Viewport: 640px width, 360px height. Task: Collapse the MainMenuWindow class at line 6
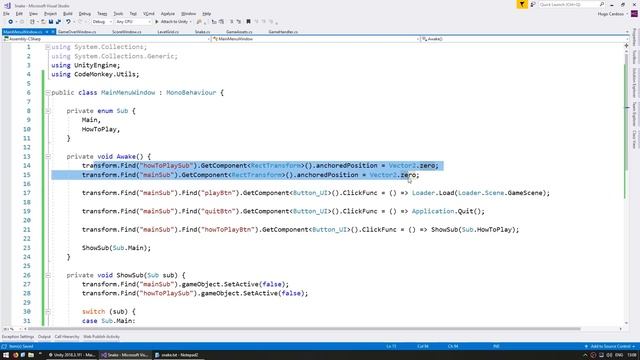coord(48,93)
